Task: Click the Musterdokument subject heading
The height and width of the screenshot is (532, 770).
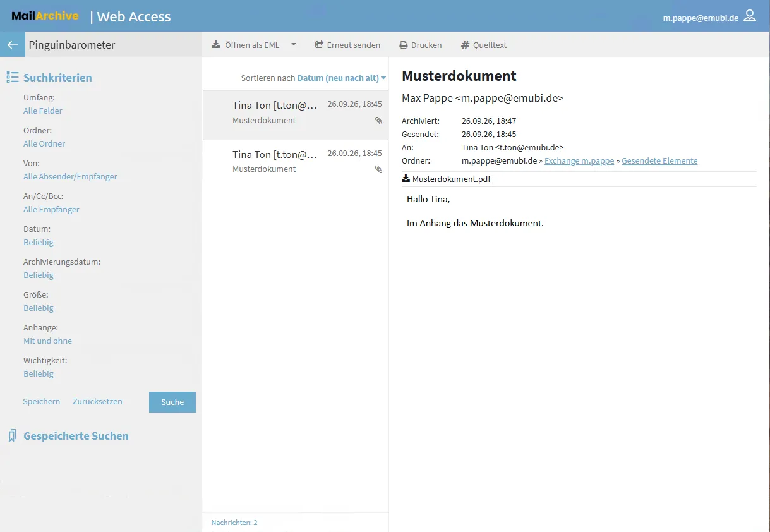Action: 459,76
